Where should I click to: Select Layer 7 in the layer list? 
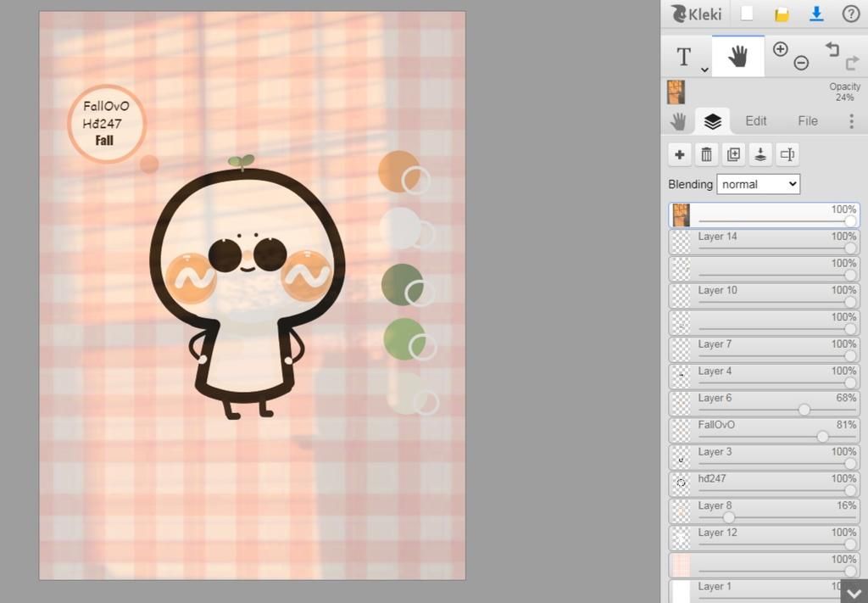click(x=764, y=350)
